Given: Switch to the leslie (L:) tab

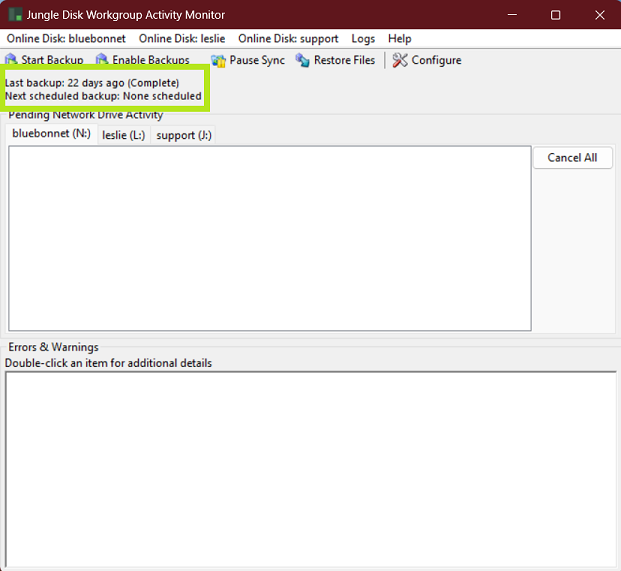Looking at the screenshot, I should [124, 135].
